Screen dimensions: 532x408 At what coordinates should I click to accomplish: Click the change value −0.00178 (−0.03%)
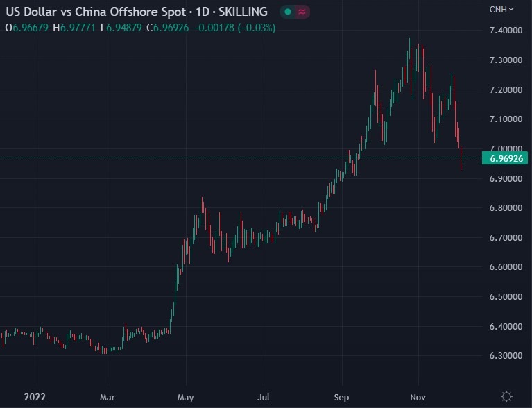point(234,28)
